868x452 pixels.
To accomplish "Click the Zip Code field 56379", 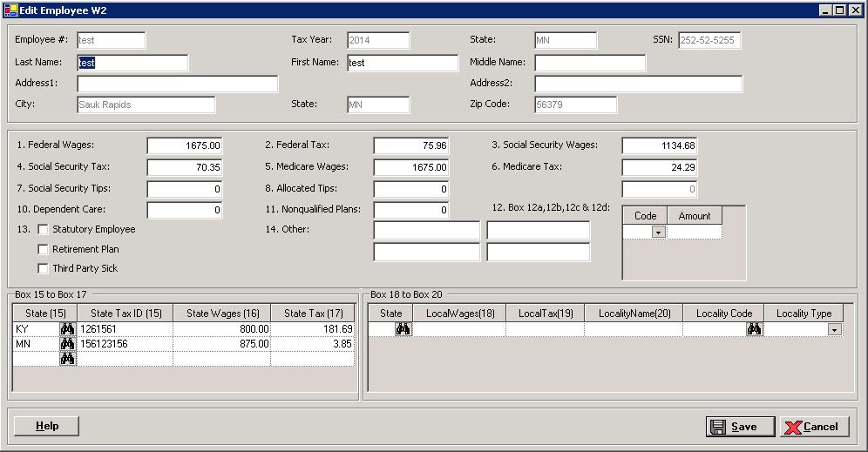I will coord(576,105).
